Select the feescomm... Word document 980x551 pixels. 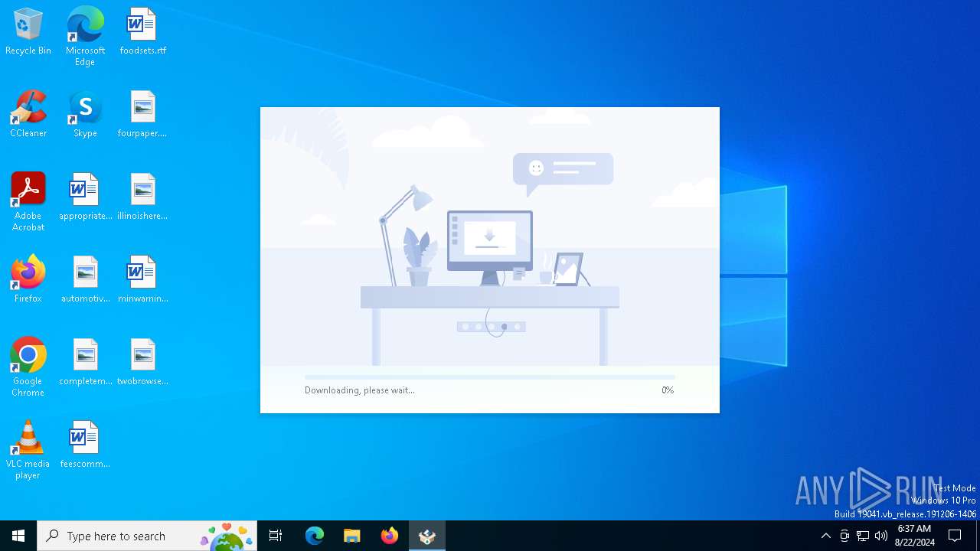coord(85,445)
